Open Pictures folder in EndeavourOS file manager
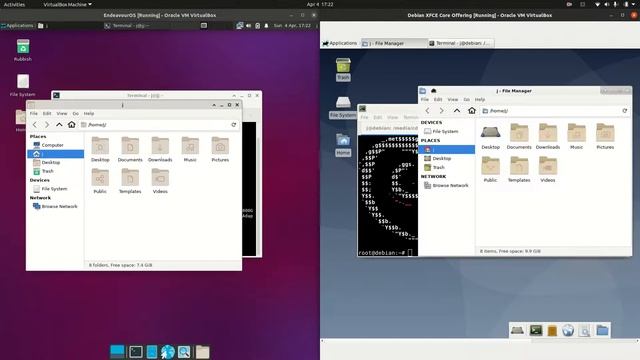 tap(220, 149)
